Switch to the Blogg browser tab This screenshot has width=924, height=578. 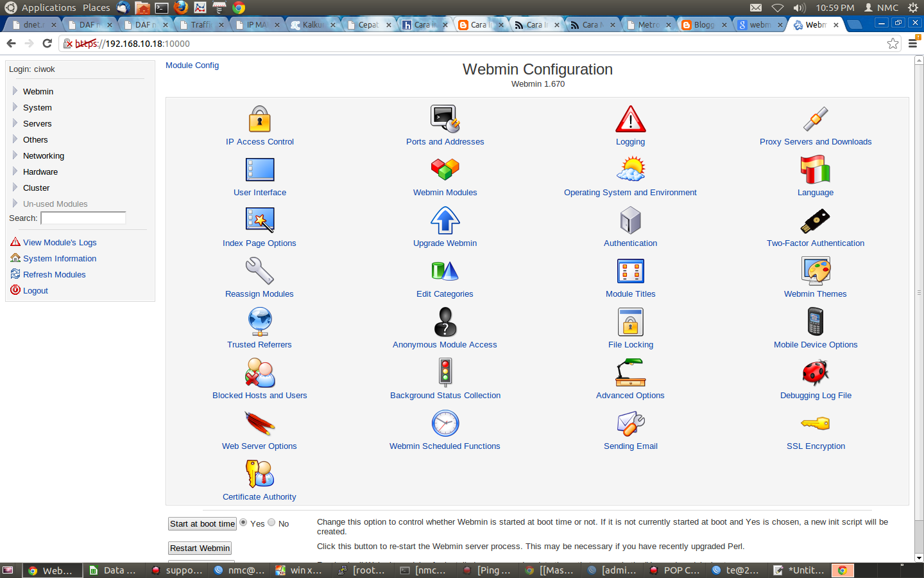703,24
